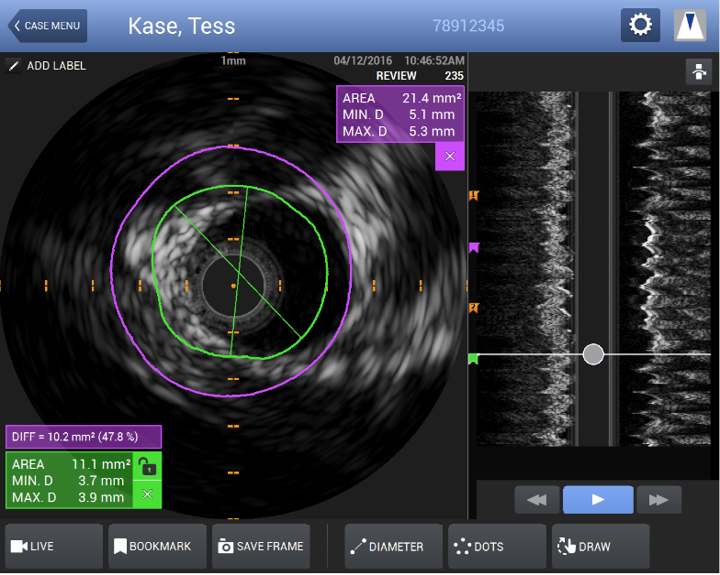Play the recorded pullback
The image size is (720, 575).
click(598, 499)
